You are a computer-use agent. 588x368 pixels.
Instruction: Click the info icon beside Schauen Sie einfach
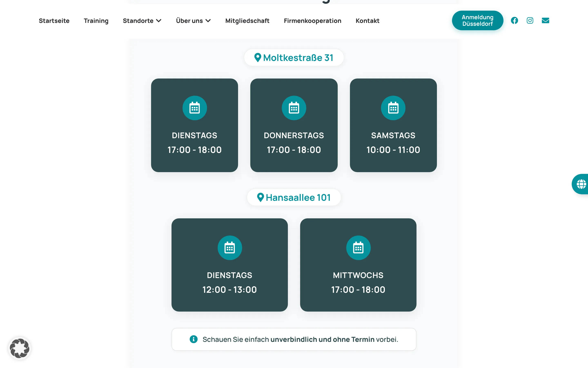click(x=194, y=339)
